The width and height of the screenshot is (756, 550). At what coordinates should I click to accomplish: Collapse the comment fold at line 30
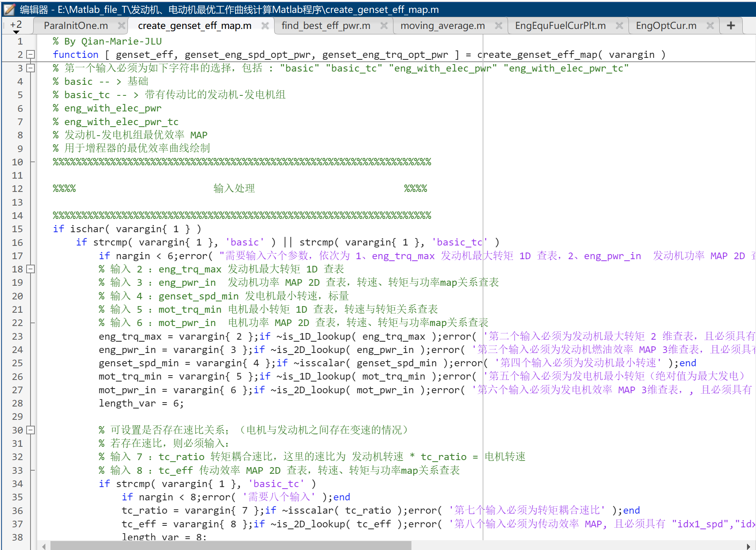tap(31, 430)
